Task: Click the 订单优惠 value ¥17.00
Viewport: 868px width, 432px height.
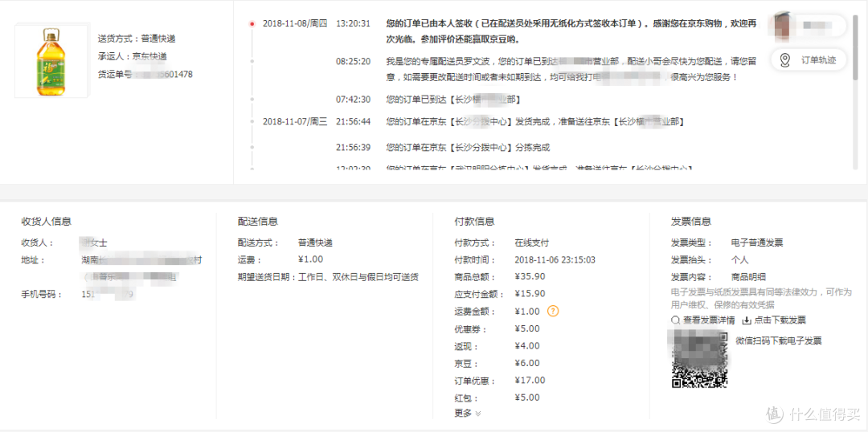Action: pos(530,381)
